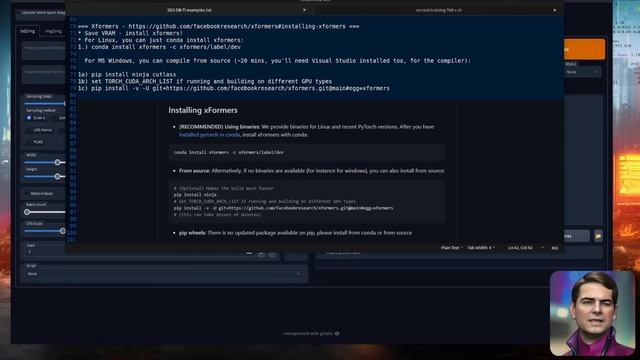The image size is (640, 360).
Task: Open the Styles dropdown set to None
Action: pyautogui.click(x=583, y=72)
